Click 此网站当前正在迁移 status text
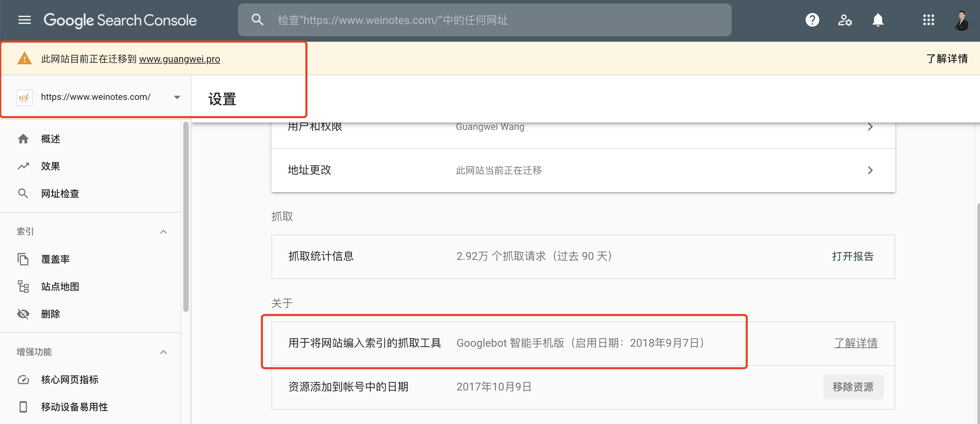This screenshot has width=980, height=424. [x=499, y=170]
